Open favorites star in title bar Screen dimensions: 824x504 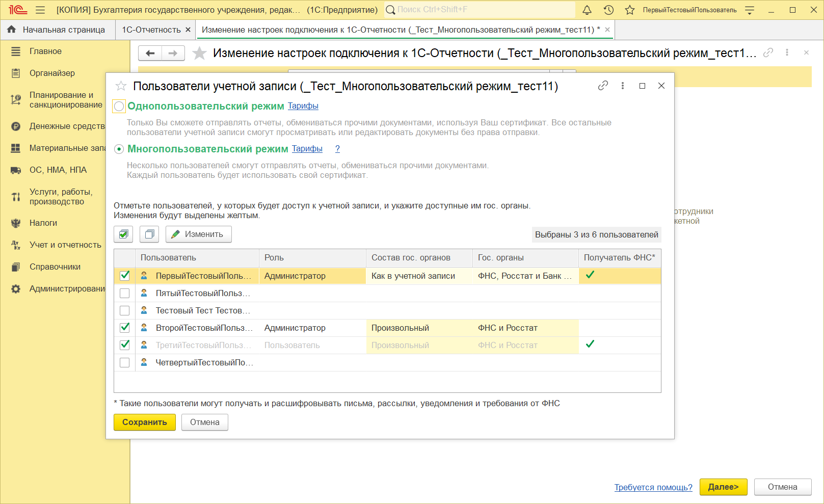pos(630,10)
